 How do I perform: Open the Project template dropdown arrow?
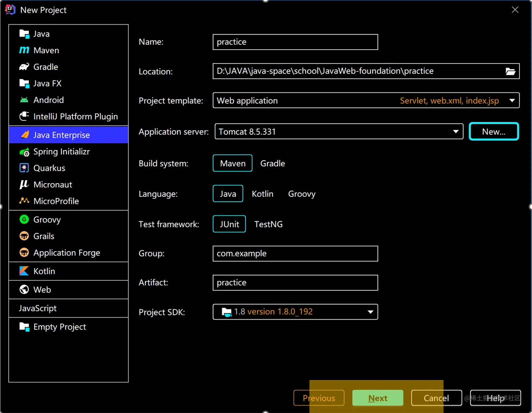512,101
